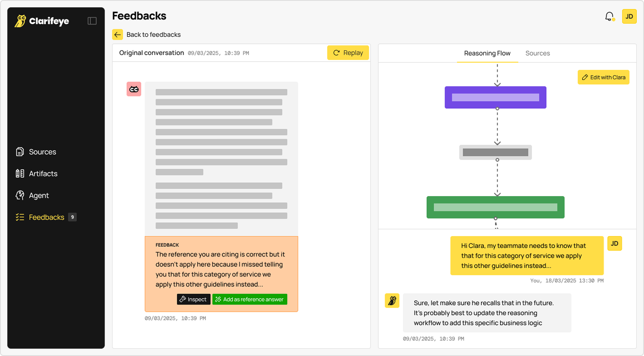644x356 pixels.
Task: Click the back arrow icon
Action: pyautogui.click(x=118, y=34)
